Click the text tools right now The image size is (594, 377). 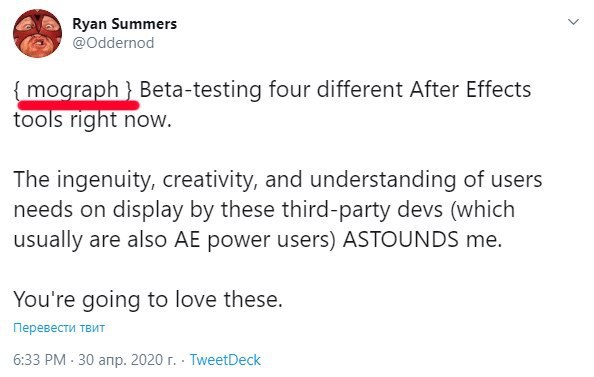[93, 120]
